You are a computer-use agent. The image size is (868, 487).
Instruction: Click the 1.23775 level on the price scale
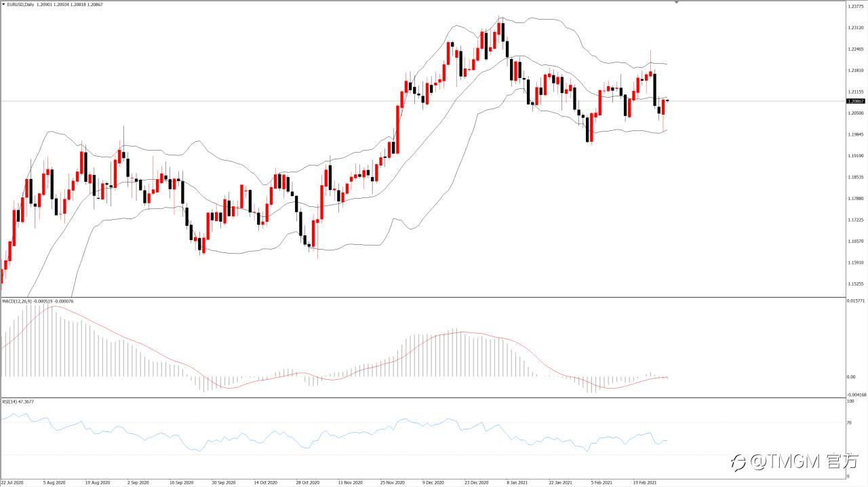[x=855, y=7]
